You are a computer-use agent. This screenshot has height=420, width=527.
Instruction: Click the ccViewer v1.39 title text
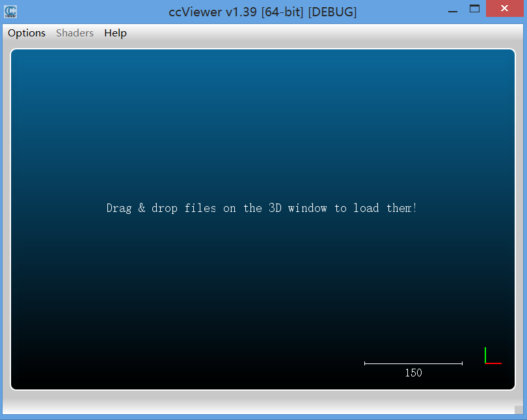262,12
